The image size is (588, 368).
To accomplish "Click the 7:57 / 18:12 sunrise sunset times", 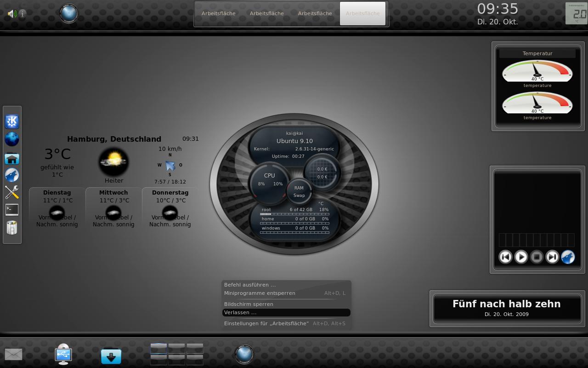I will click(x=170, y=182).
